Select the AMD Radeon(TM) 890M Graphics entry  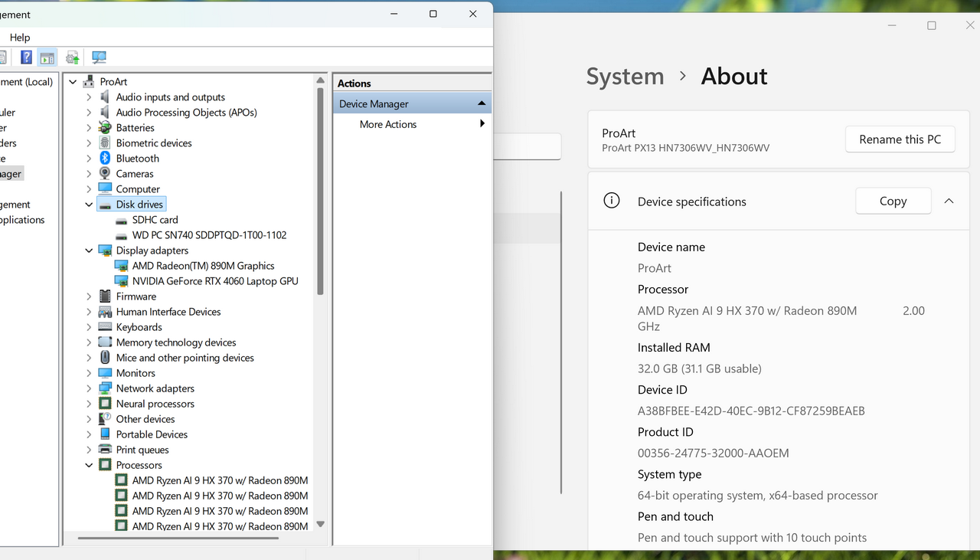(x=203, y=266)
